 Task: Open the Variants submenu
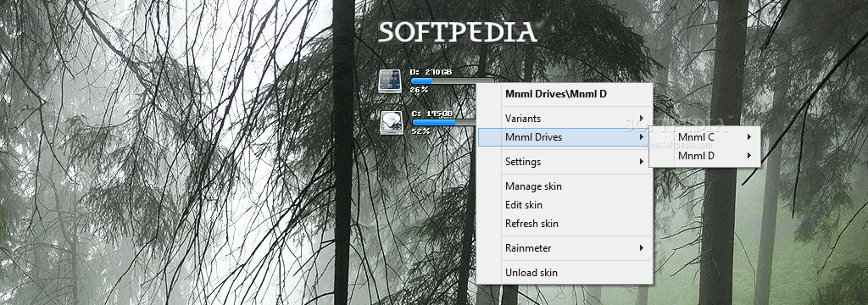tap(565, 119)
